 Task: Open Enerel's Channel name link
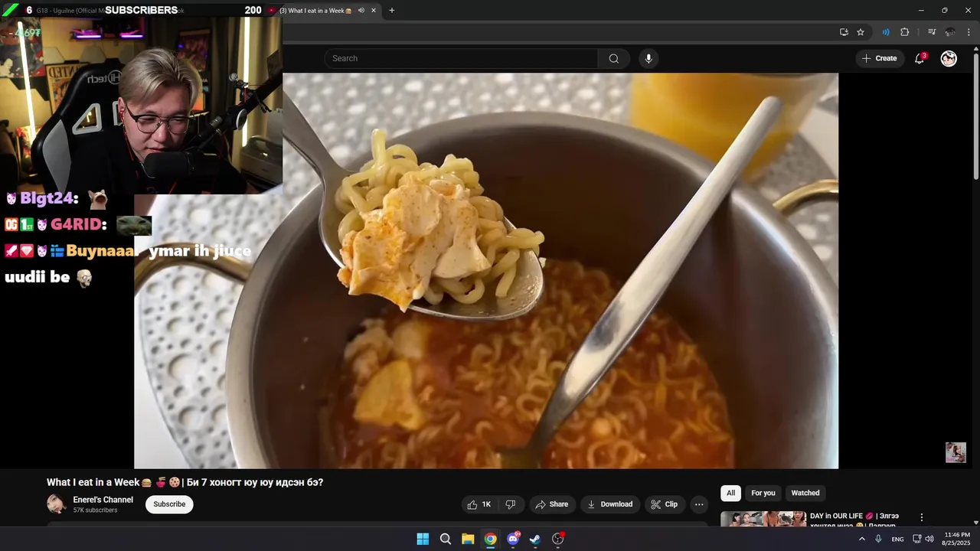103,500
